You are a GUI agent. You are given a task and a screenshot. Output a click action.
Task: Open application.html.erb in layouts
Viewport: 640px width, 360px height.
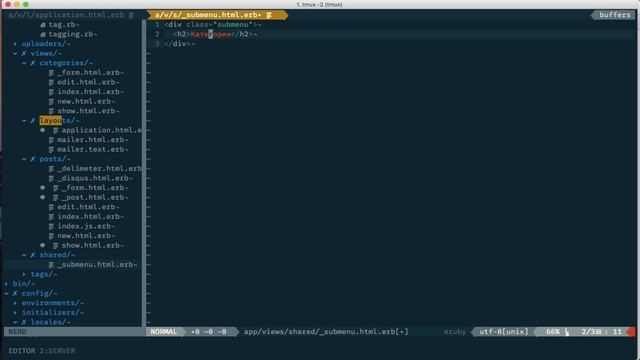click(x=102, y=130)
